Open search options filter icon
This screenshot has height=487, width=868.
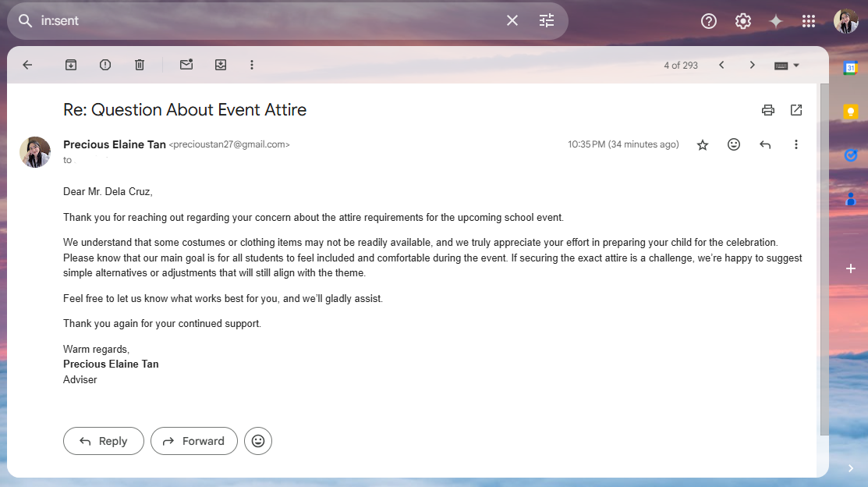(x=547, y=20)
